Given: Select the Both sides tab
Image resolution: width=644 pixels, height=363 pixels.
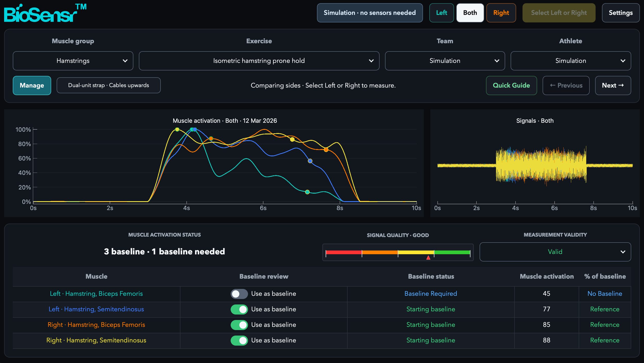Looking at the screenshot, I should pos(470,13).
